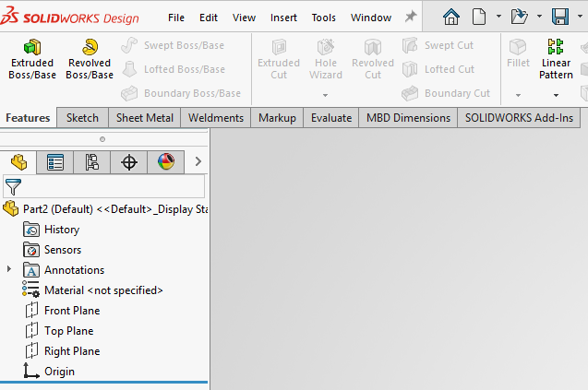
Task: Select the Right Plane
Action: click(x=63, y=350)
